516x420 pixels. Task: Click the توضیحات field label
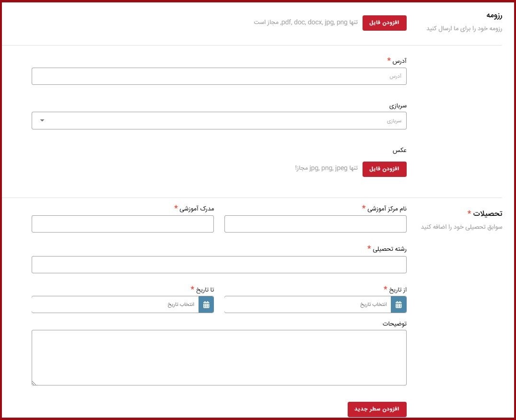click(394, 324)
